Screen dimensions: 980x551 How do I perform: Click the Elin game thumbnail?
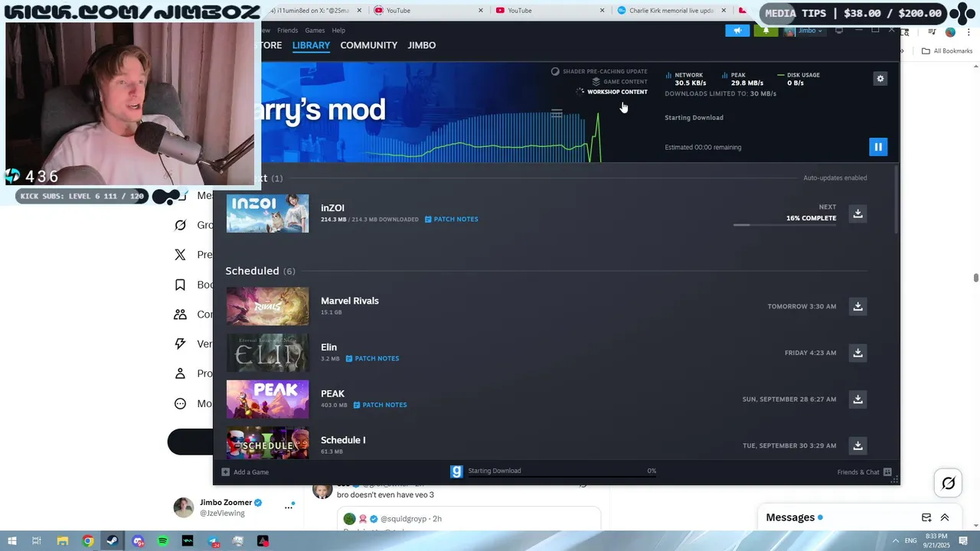(267, 353)
